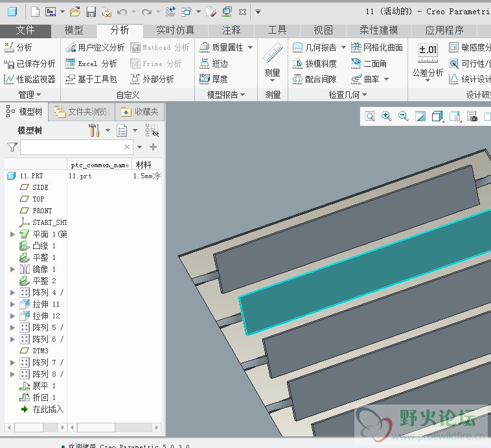The image size is (491, 448).
Task: Switch to 视图 ribbon tab
Action: pyautogui.click(x=323, y=30)
